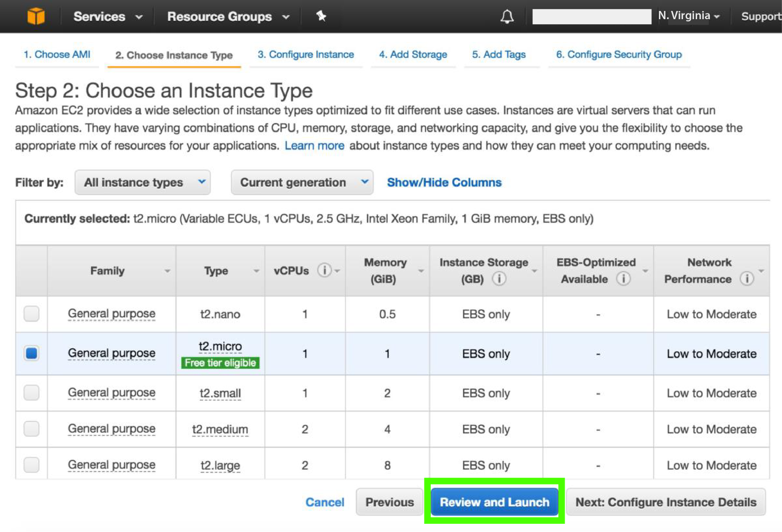The height and width of the screenshot is (532, 782).
Task: Click the info icon next to vCPUs
Action: (x=324, y=270)
